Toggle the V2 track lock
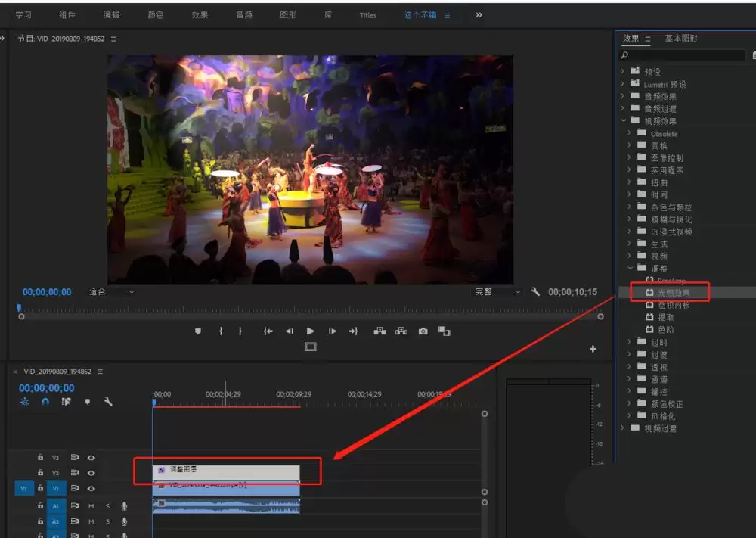 tap(41, 472)
